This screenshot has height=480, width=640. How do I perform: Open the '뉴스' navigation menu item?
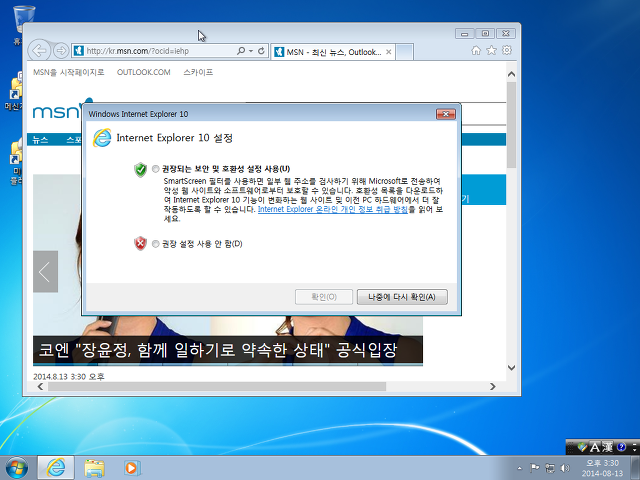40,140
